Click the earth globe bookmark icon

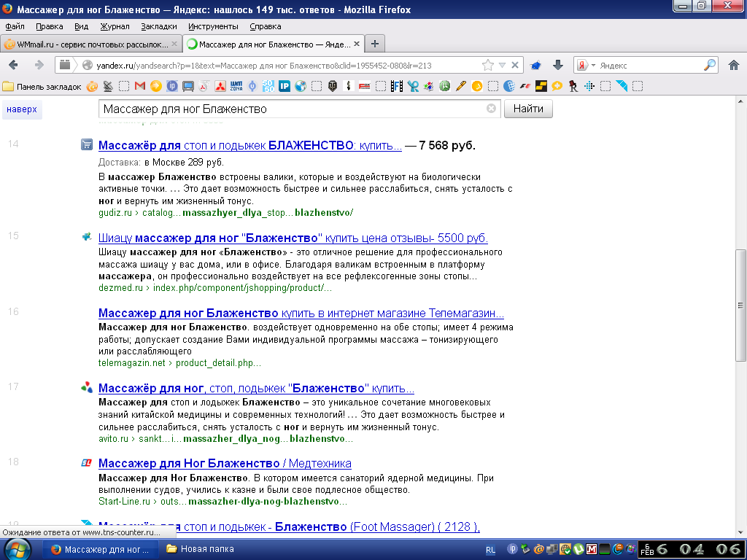pyautogui.click(x=301, y=86)
